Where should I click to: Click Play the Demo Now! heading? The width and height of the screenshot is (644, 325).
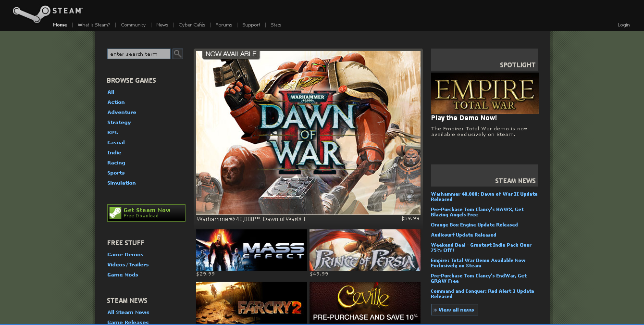464,118
